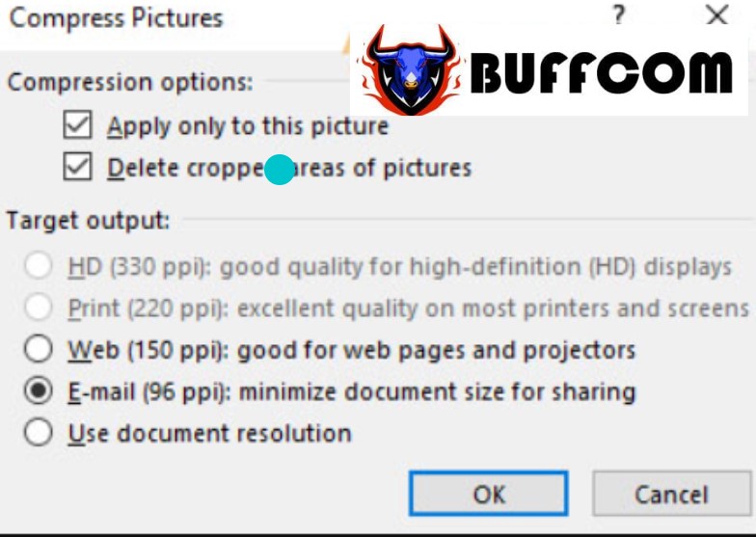Screen dimensions: 756x537
Task: Open help with the question mark icon
Action: [x=619, y=15]
